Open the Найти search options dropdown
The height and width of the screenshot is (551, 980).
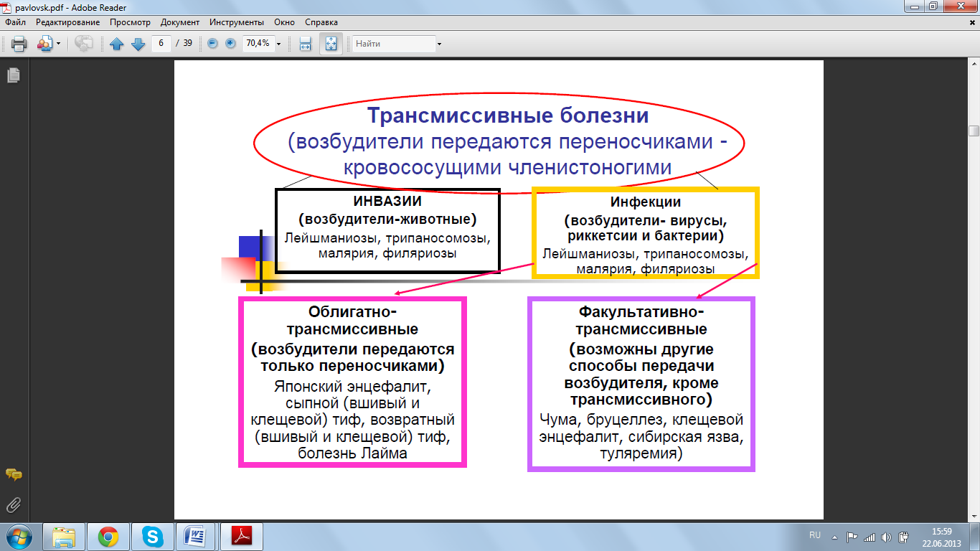[439, 44]
